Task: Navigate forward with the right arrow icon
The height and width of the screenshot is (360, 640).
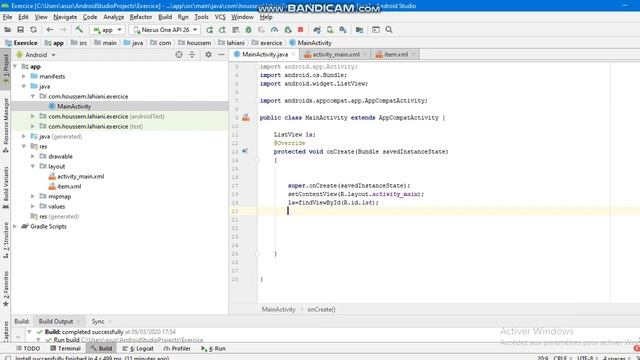Action: 63,30
